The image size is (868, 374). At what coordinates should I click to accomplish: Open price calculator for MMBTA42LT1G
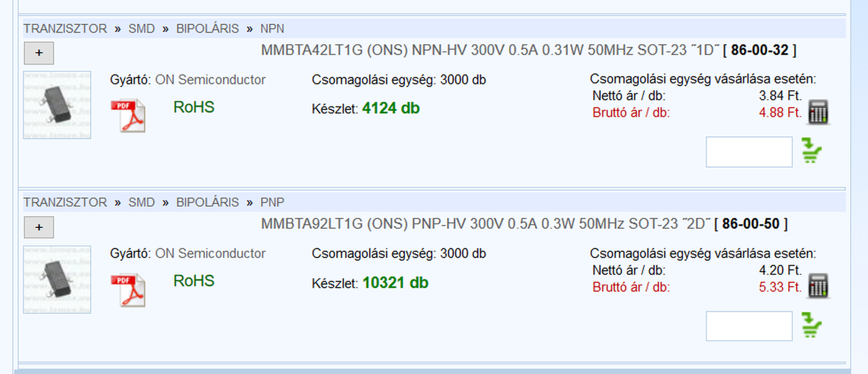(818, 112)
